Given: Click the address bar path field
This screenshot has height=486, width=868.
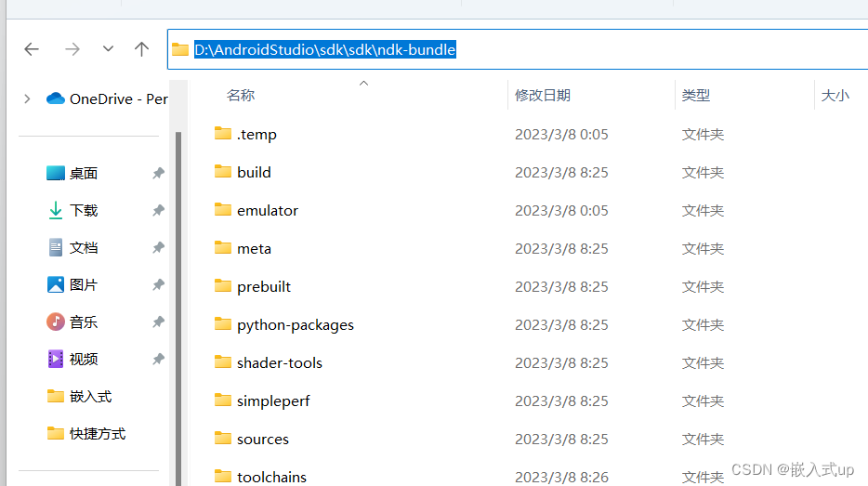Looking at the screenshot, I should [x=517, y=49].
